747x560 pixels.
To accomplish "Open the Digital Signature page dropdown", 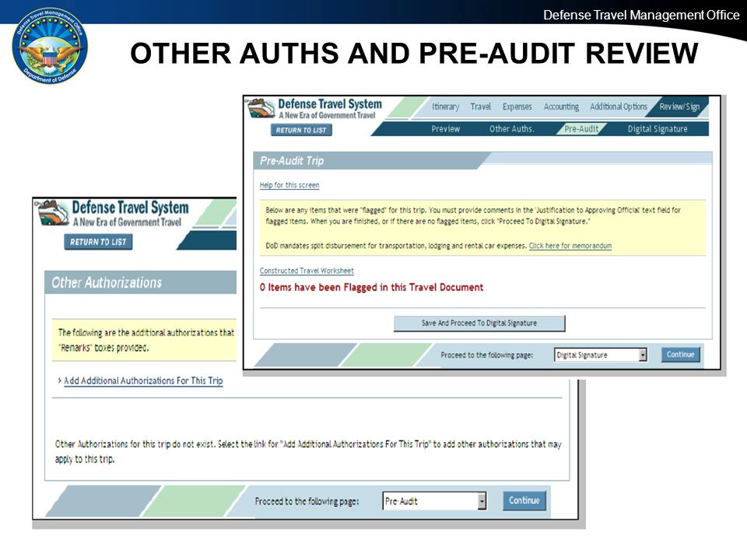I will click(x=600, y=355).
